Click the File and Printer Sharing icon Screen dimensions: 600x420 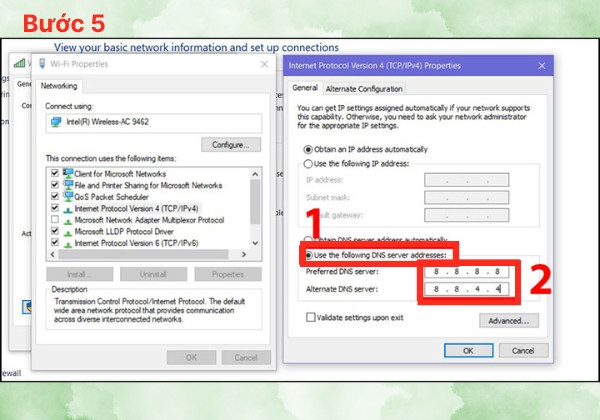coord(68,185)
